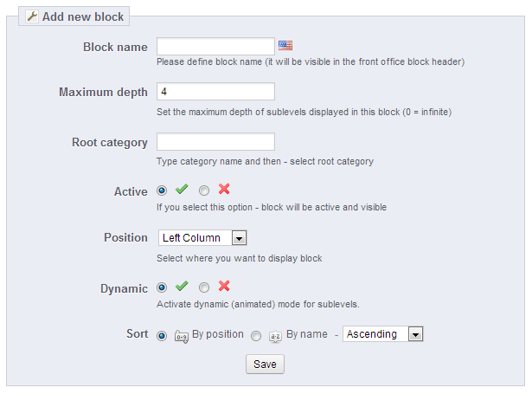Image resolution: width=532 pixels, height=394 pixels.
Task: Open the Ascending sort order dropdown
Action: (x=382, y=334)
